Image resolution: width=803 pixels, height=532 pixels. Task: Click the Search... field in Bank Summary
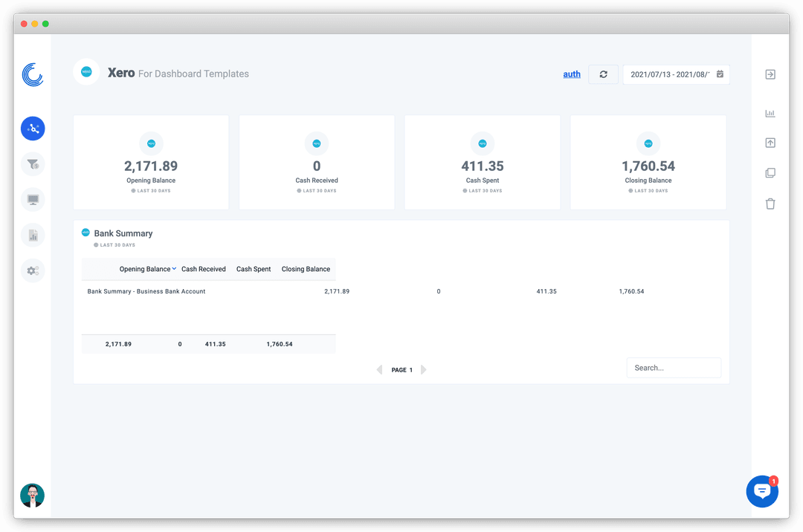(x=674, y=368)
